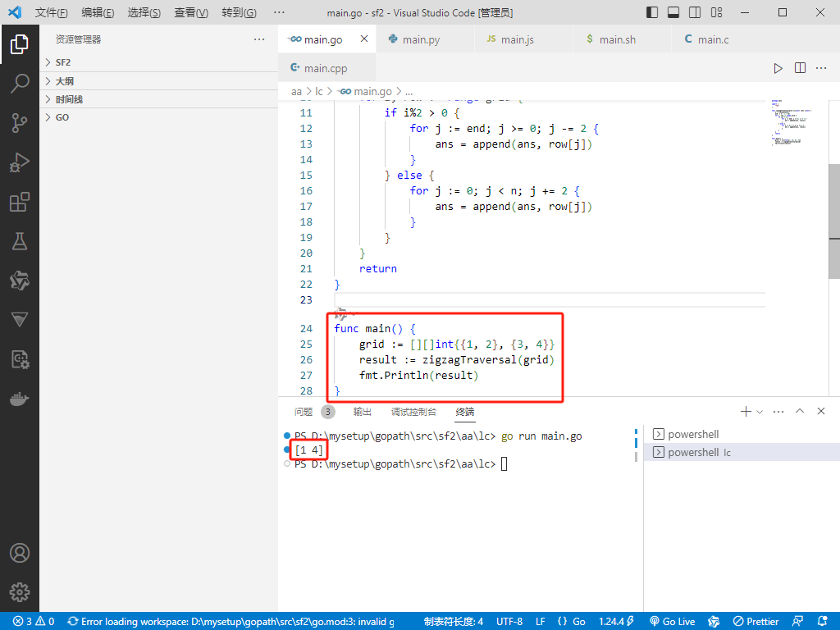Viewport: 840px width, 630px height.
Task: Open terminal panel more actions ellipsis
Action: click(778, 412)
